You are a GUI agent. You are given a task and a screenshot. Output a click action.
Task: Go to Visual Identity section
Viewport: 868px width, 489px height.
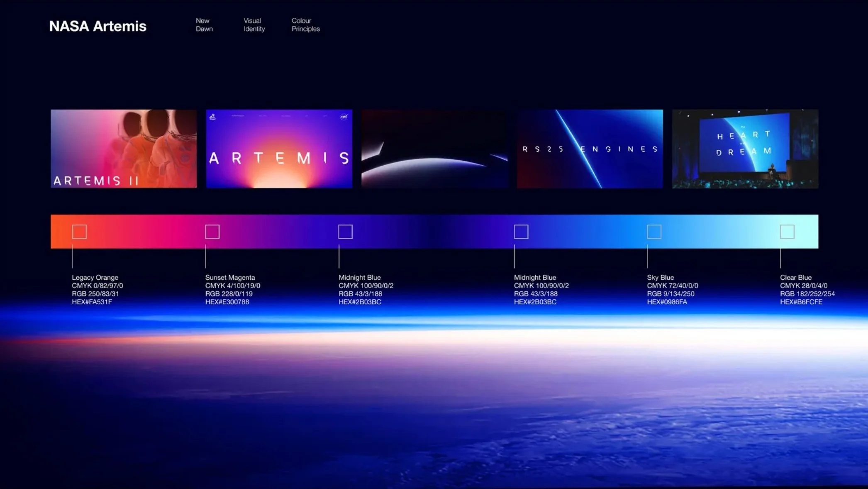254,25
